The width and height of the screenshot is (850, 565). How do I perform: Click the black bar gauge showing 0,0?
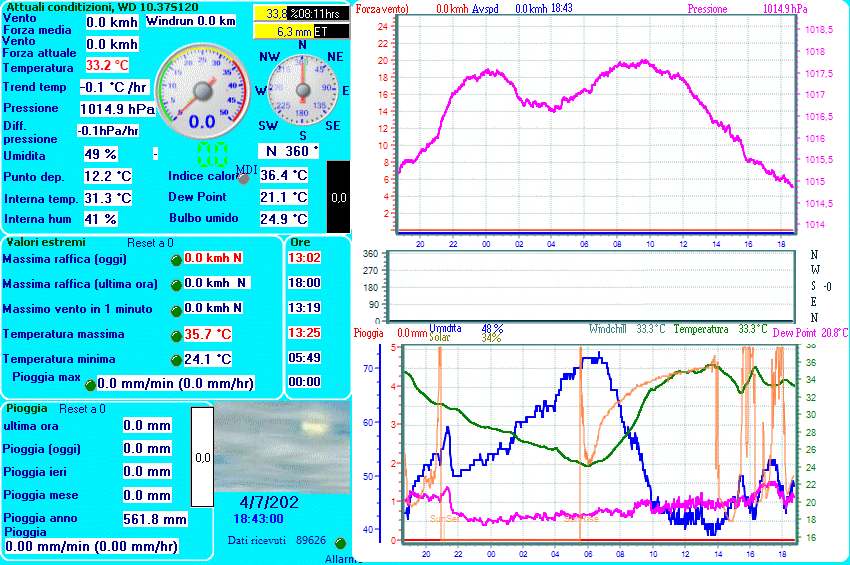point(339,197)
